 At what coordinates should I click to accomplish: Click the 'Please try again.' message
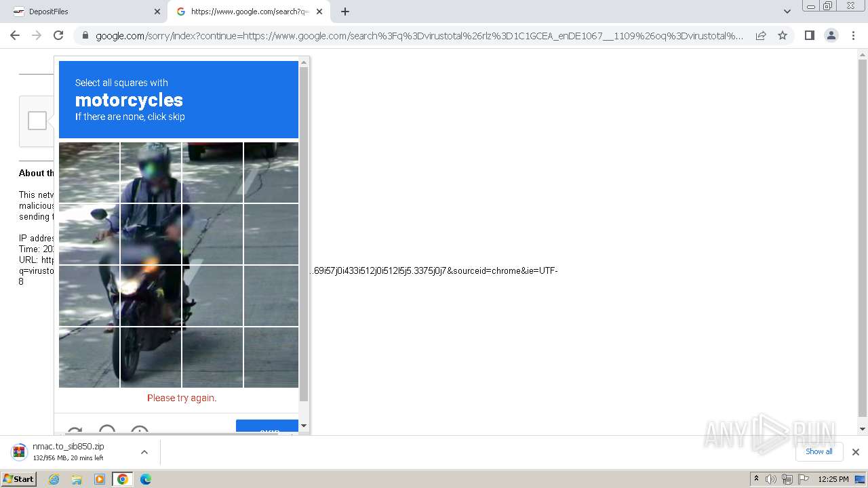(182, 398)
